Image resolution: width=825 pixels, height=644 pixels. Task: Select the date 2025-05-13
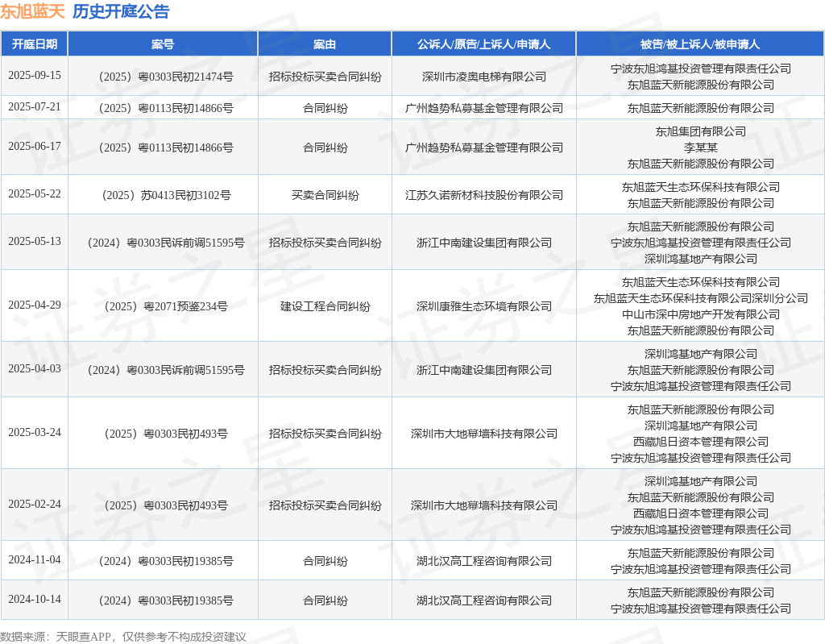click(x=35, y=241)
